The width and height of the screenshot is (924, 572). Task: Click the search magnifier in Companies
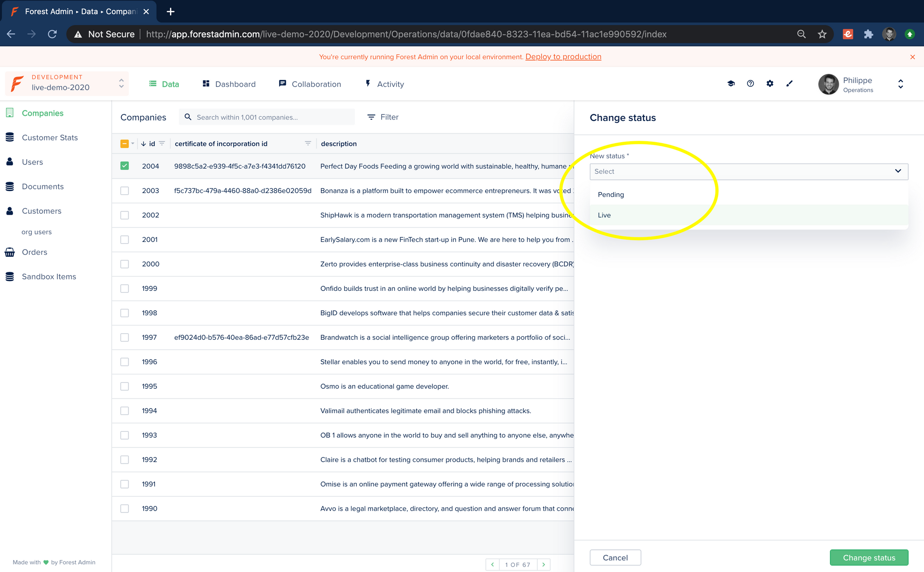coord(188,117)
